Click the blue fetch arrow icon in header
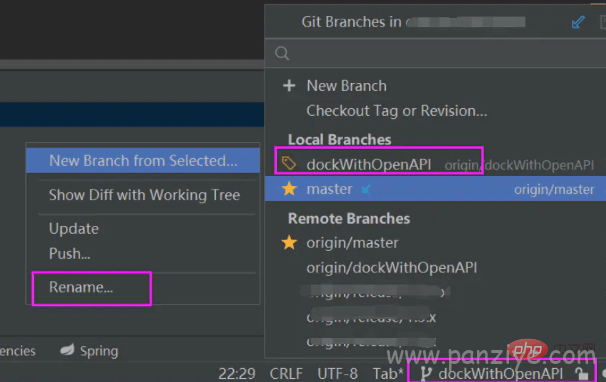This screenshot has height=382, width=606. [x=578, y=22]
